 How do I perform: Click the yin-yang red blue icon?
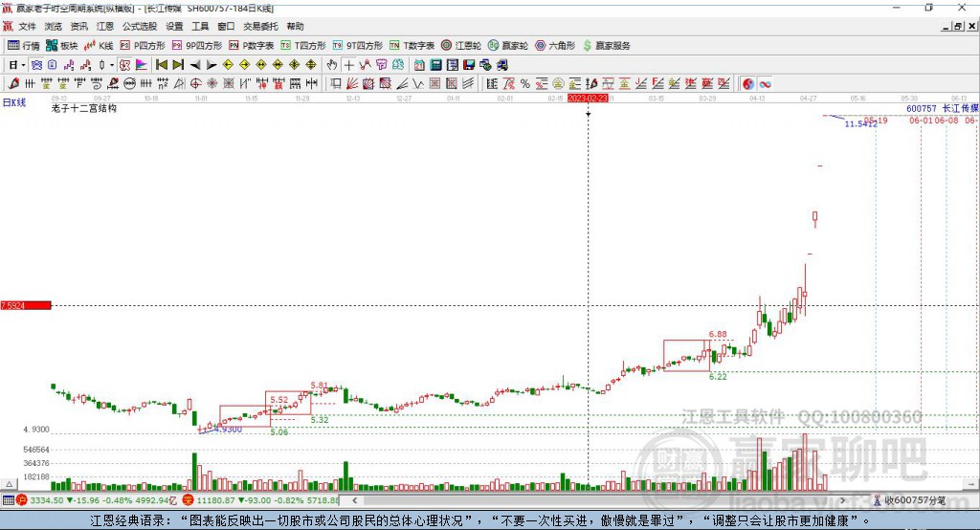[748, 84]
